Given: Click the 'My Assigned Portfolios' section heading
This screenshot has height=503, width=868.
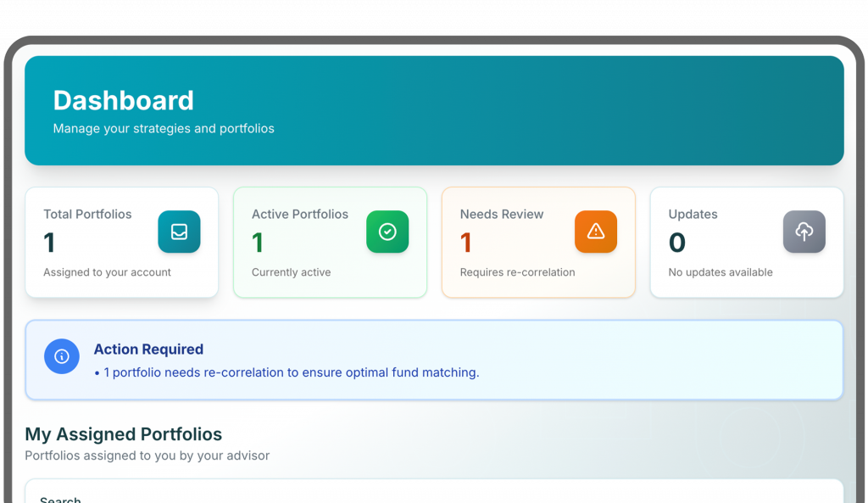Looking at the screenshot, I should 124,434.
